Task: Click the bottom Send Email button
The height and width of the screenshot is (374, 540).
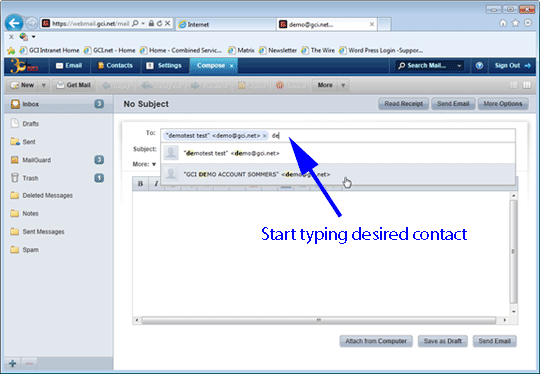Action: [x=495, y=341]
